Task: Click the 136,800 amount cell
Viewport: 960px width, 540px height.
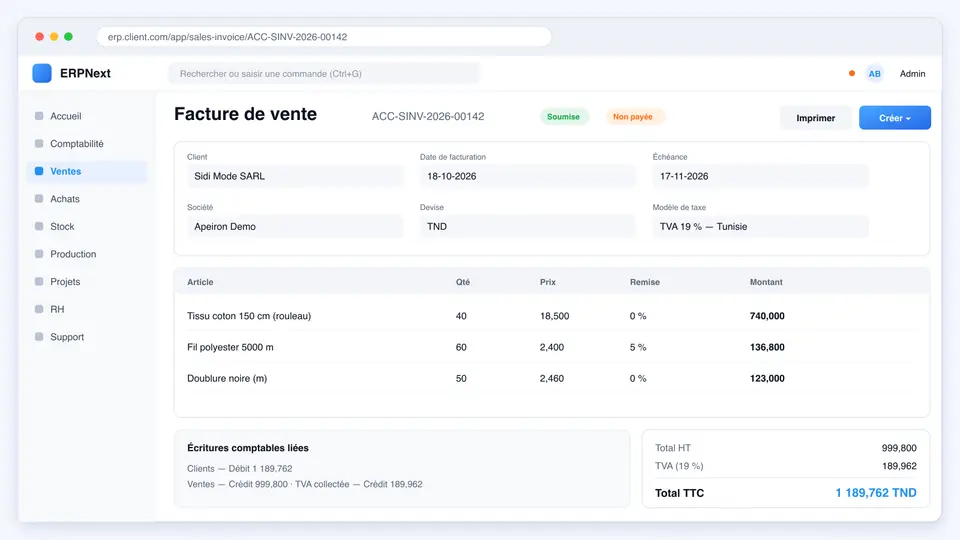Action: (x=767, y=347)
